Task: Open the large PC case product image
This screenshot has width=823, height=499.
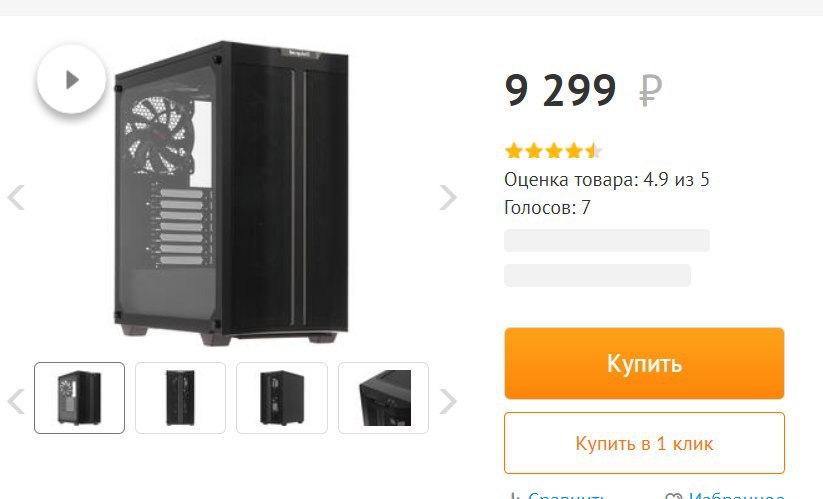Action: pos(231,193)
